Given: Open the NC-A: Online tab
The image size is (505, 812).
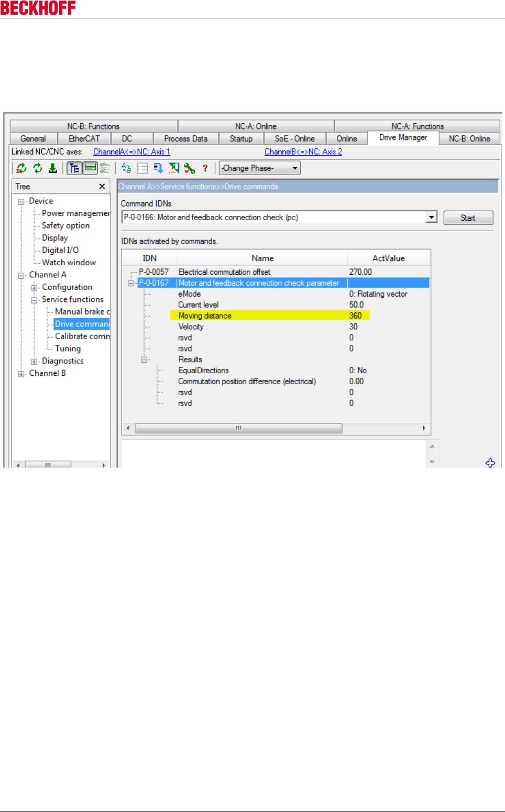Looking at the screenshot, I should click(x=256, y=126).
